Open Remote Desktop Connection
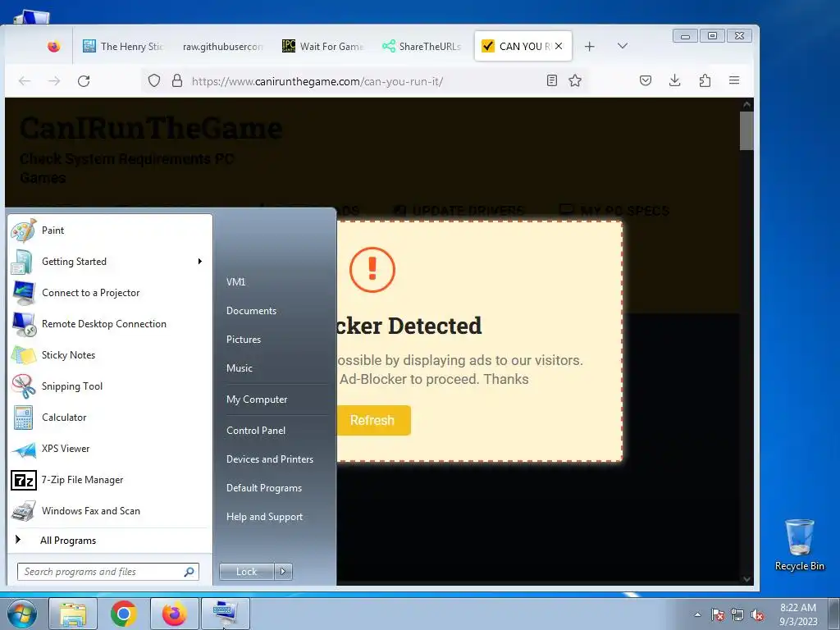This screenshot has height=630, width=840. [109, 323]
